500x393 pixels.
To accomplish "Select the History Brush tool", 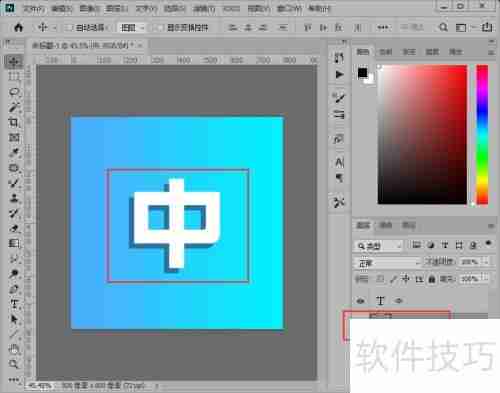I will [x=14, y=213].
